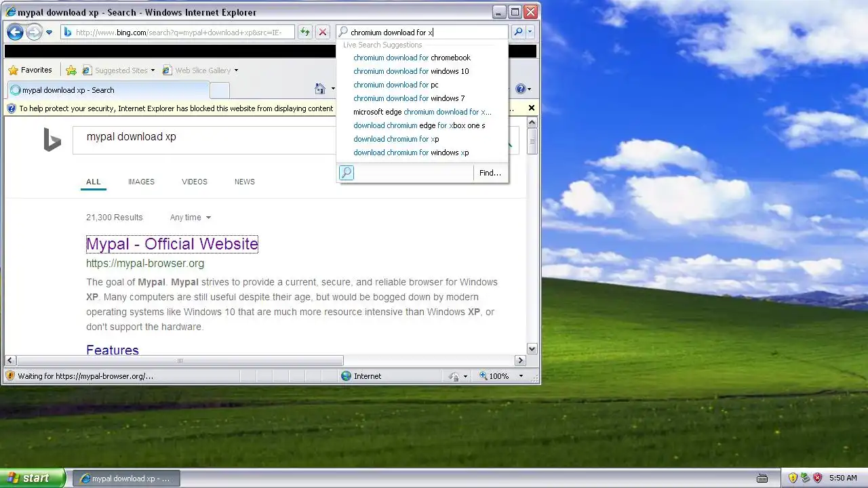868x488 pixels.
Task: Click the browser Back arrow button
Action: tap(15, 32)
